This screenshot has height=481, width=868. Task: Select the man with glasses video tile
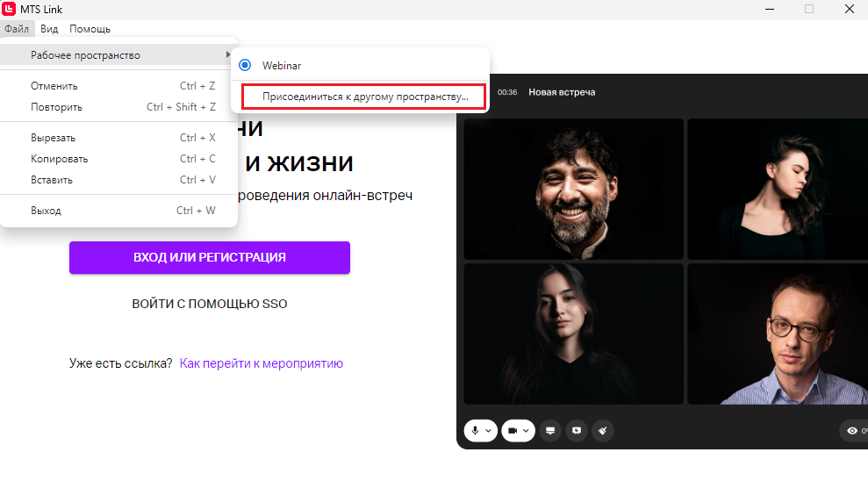point(778,334)
